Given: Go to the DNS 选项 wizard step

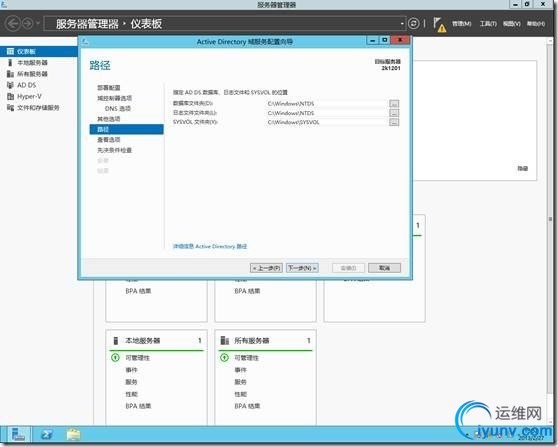Looking at the screenshot, I should tap(118, 109).
